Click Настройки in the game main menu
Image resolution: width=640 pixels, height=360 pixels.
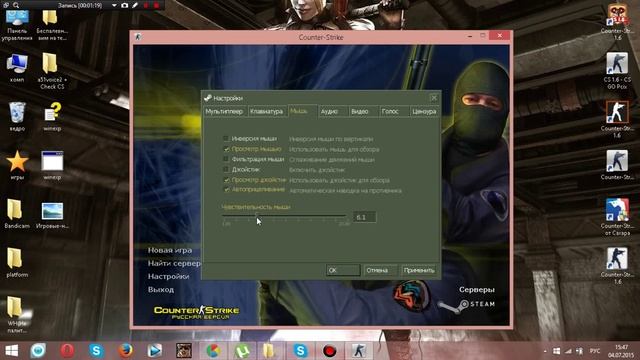pos(168,276)
